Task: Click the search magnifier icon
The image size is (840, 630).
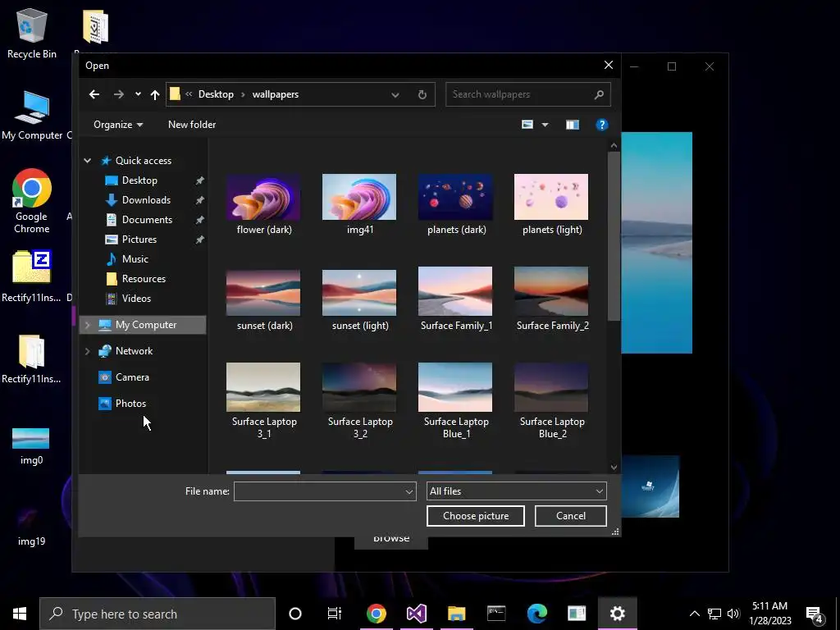Action: pos(599,94)
